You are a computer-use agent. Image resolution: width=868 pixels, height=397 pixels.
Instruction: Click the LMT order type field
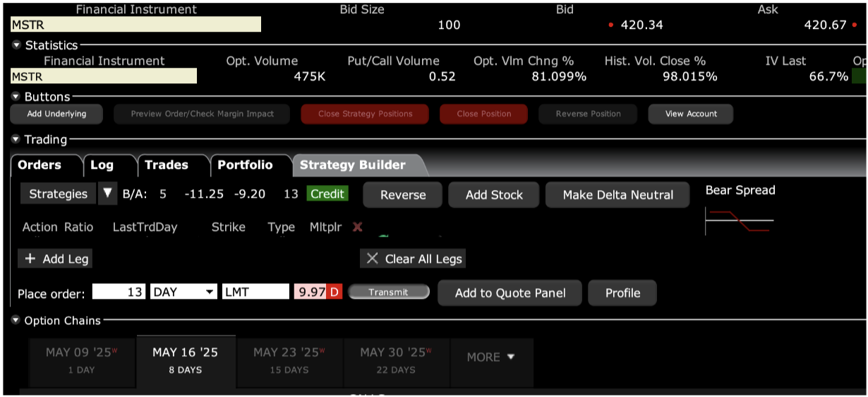coord(255,292)
